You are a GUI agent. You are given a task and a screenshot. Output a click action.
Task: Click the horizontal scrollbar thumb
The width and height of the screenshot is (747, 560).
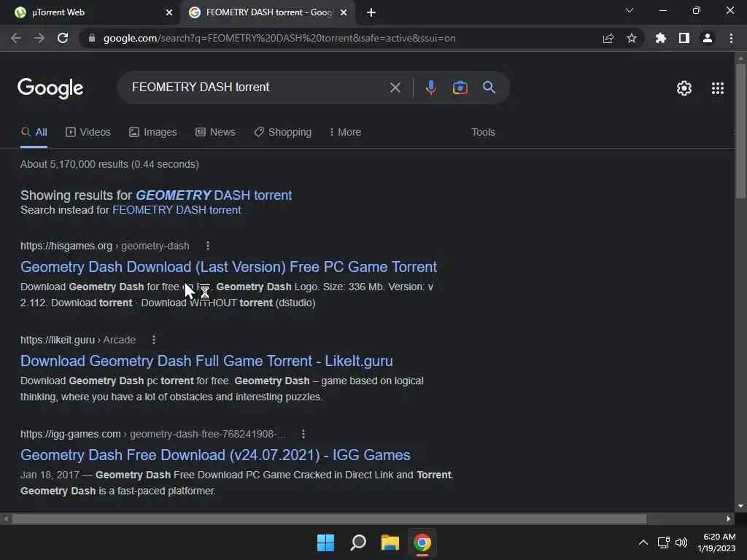pos(329,519)
